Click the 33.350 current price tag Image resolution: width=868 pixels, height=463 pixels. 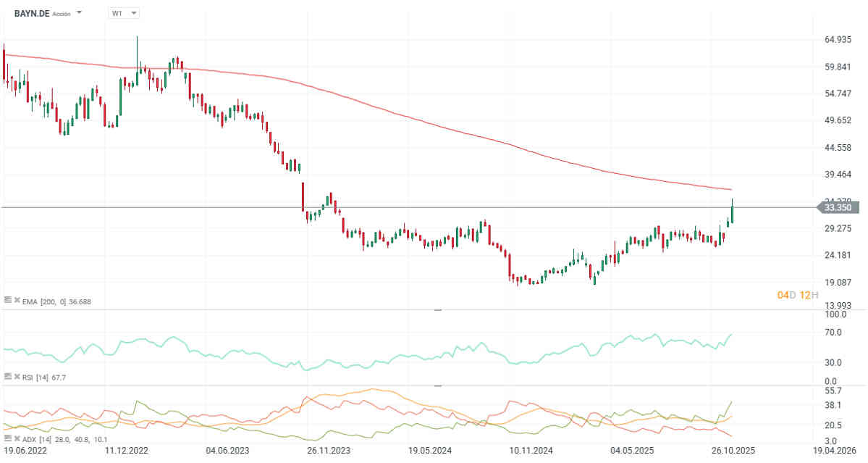(838, 208)
